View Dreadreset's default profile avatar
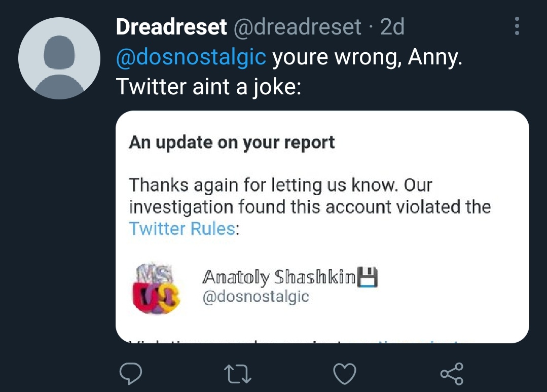547x392 pixels. coord(59,58)
